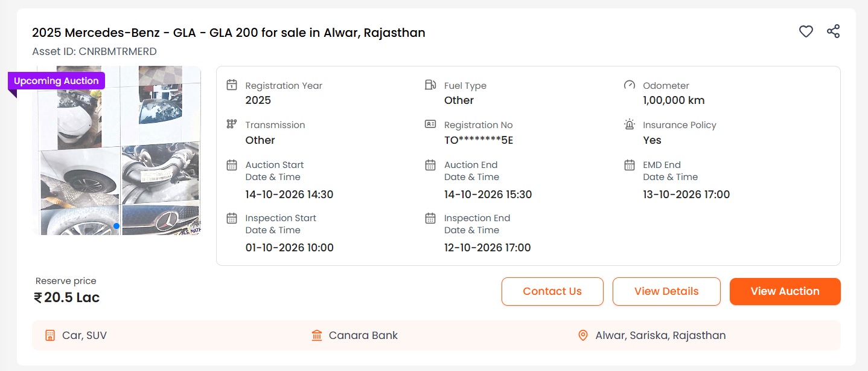868x371 pixels.
Task: Open the Contact Us button
Action: [x=552, y=291]
